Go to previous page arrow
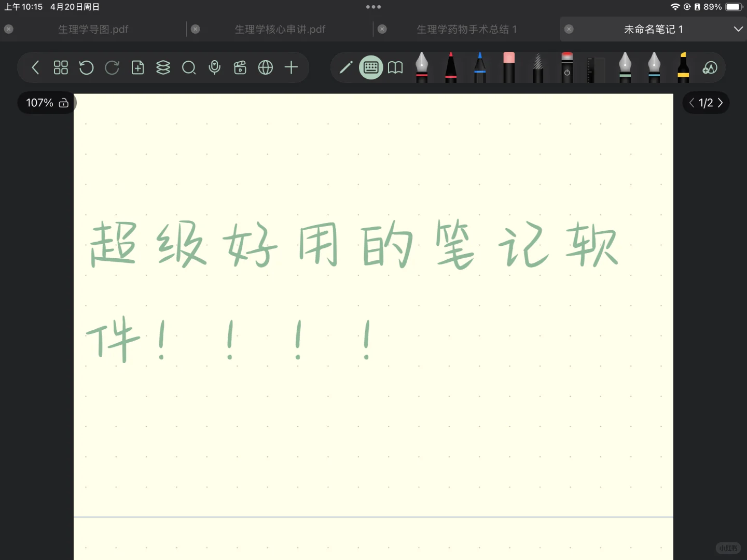The width and height of the screenshot is (747, 560). click(x=691, y=103)
